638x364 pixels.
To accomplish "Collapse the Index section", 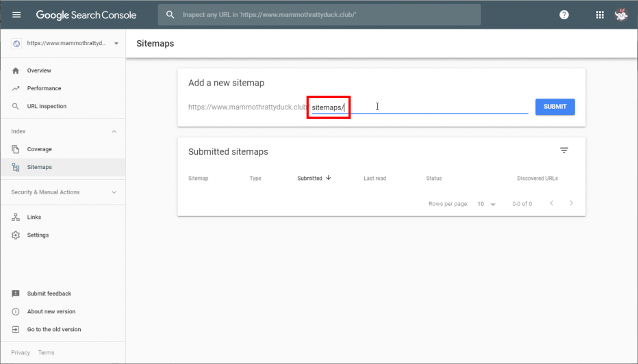I will click(114, 131).
